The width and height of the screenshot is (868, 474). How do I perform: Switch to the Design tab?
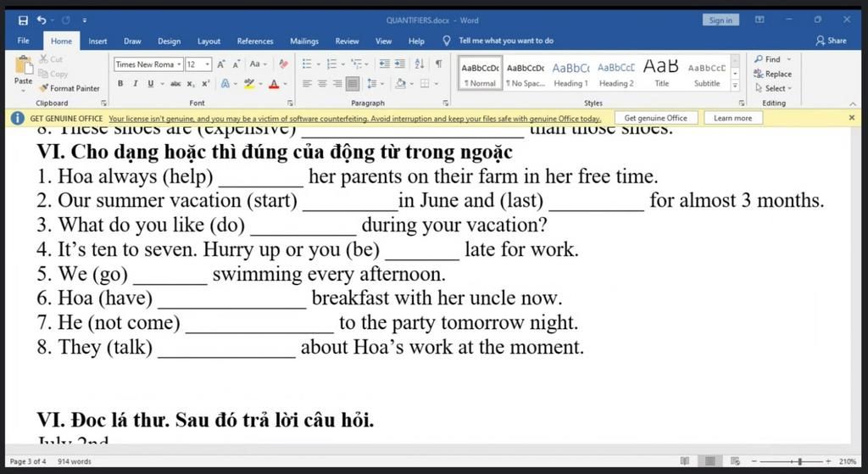[x=169, y=41]
